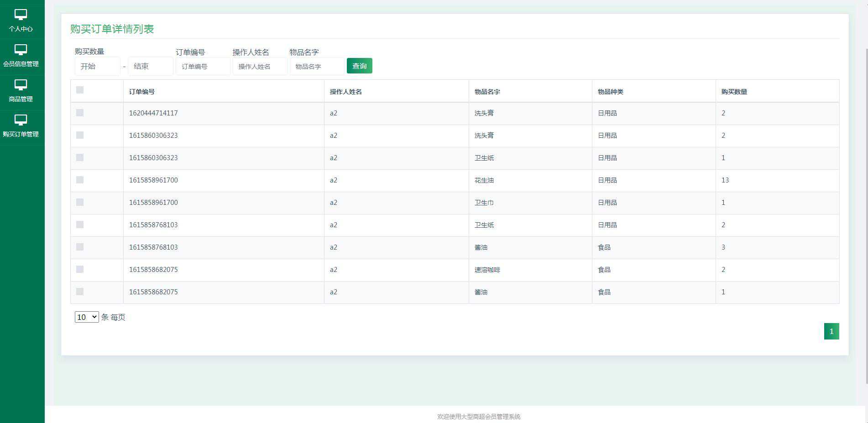Click order number 1615858961700 in 花生油 row

[x=153, y=180]
